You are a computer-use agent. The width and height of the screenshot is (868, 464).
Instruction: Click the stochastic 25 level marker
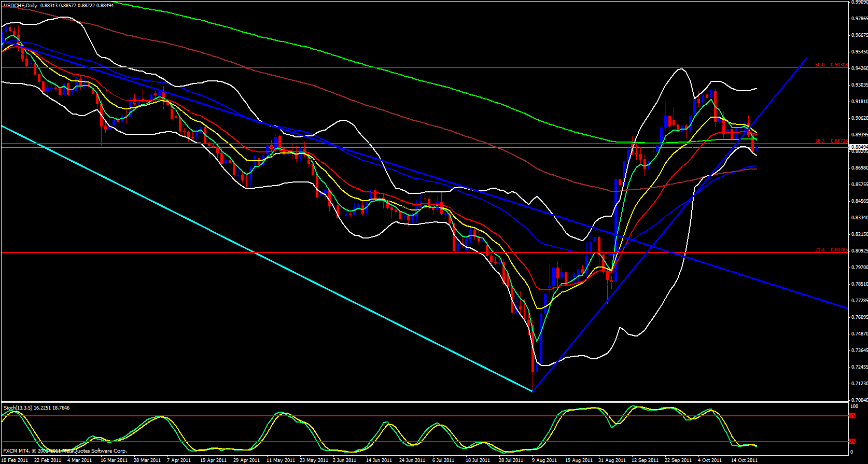[x=852, y=442]
